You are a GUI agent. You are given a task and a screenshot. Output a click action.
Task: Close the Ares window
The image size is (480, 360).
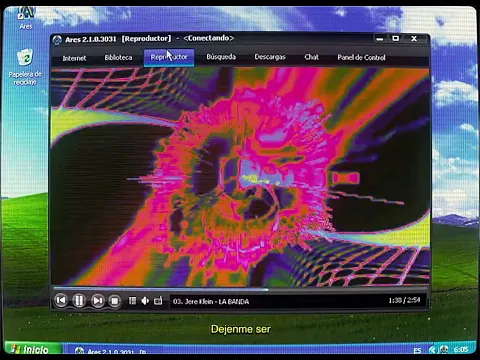click(x=414, y=39)
